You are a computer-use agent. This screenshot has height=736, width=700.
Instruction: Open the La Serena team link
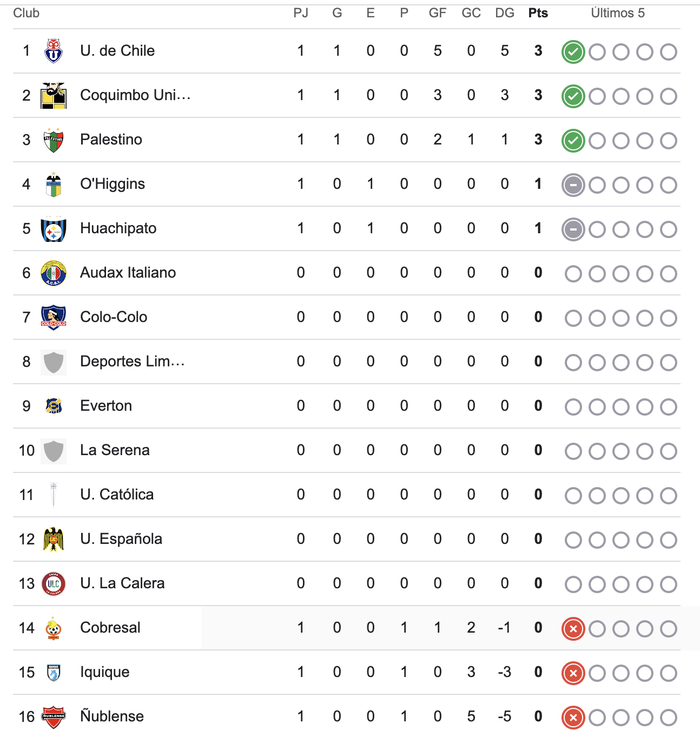click(115, 450)
